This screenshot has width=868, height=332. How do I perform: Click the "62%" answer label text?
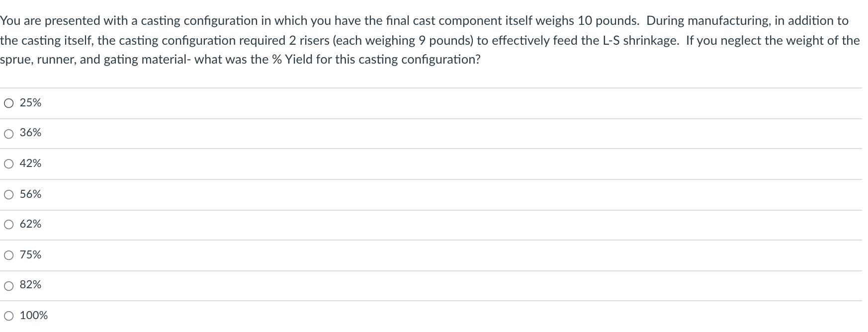(30, 224)
